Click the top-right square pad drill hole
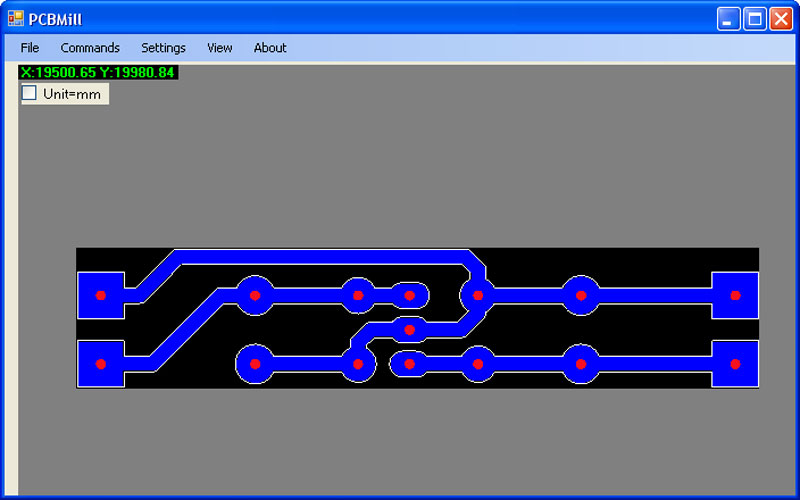The image size is (800, 500). 735,295
